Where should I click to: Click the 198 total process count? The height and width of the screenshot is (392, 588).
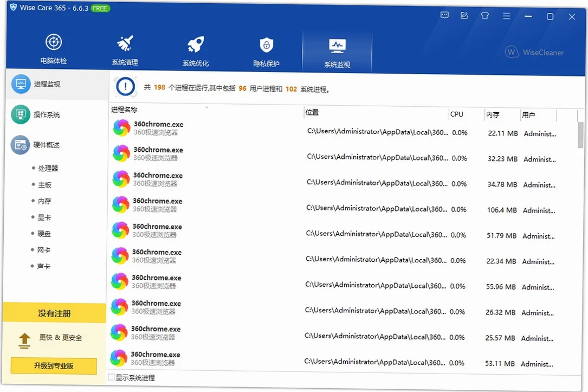click(159, 87)
